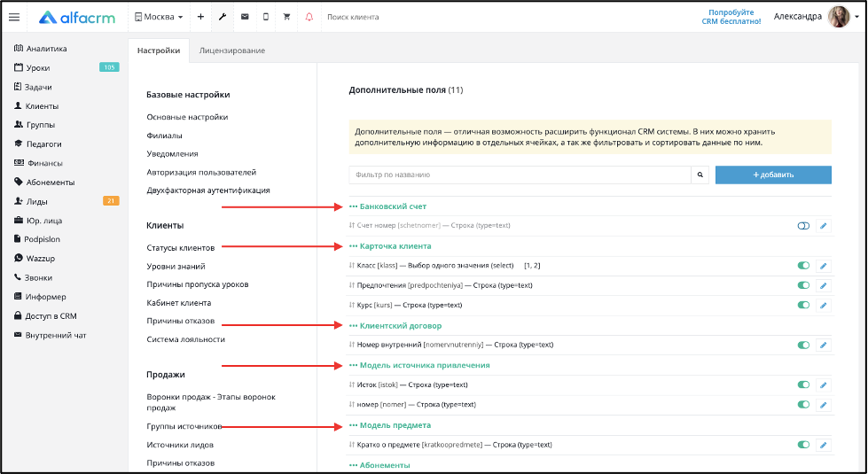
Task: Open Группы in the sidebar
Action: 35,125
